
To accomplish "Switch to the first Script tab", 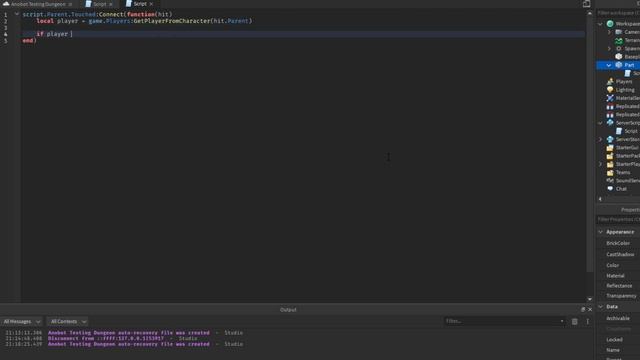I will click(99, 4).
